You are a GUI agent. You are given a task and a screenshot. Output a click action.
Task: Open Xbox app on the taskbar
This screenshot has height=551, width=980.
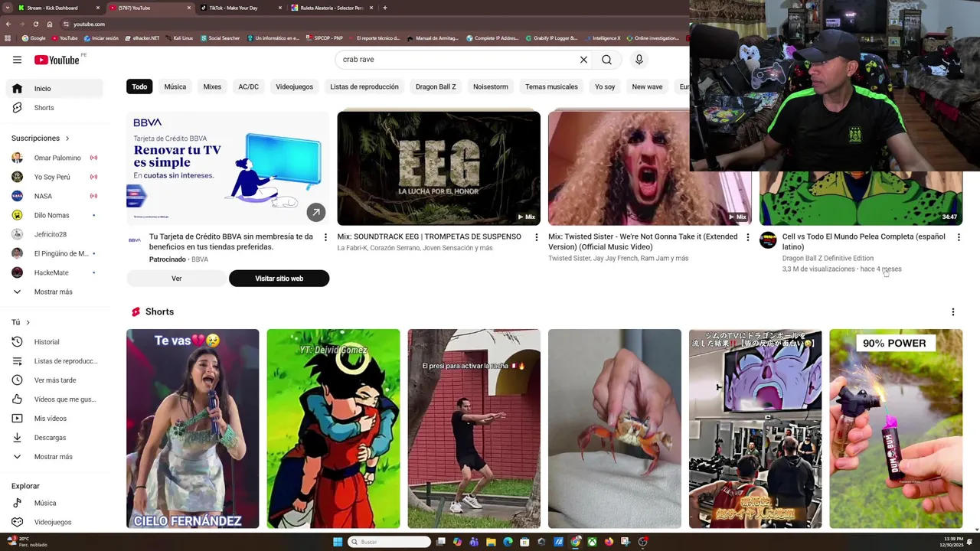[592, 542]
